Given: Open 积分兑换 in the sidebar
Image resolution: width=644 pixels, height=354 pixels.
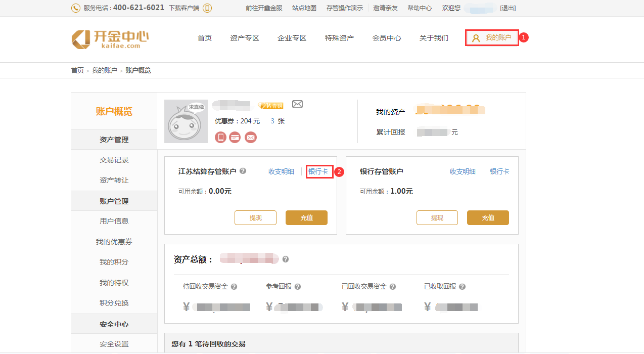Looking at the screenshot, I should point(114,303).
